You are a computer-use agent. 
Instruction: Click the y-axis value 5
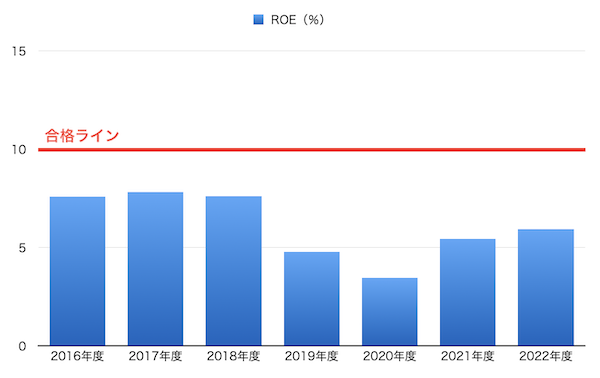point(22,248)
